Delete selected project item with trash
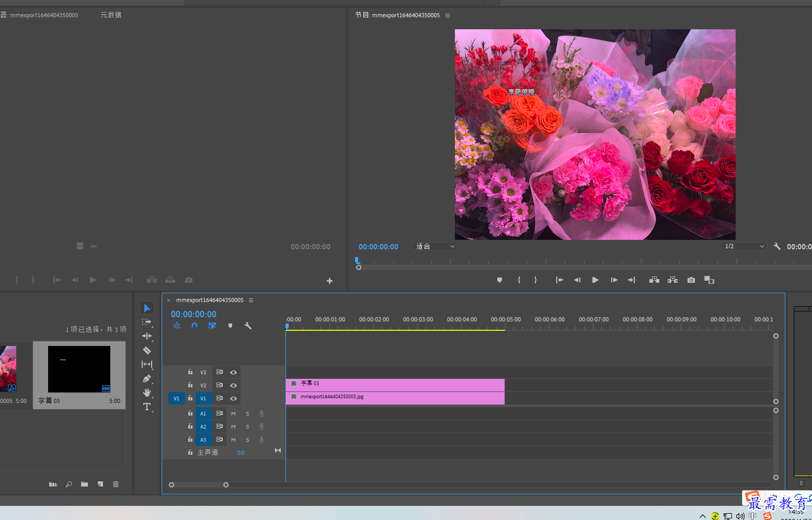 tap(116, 484)
